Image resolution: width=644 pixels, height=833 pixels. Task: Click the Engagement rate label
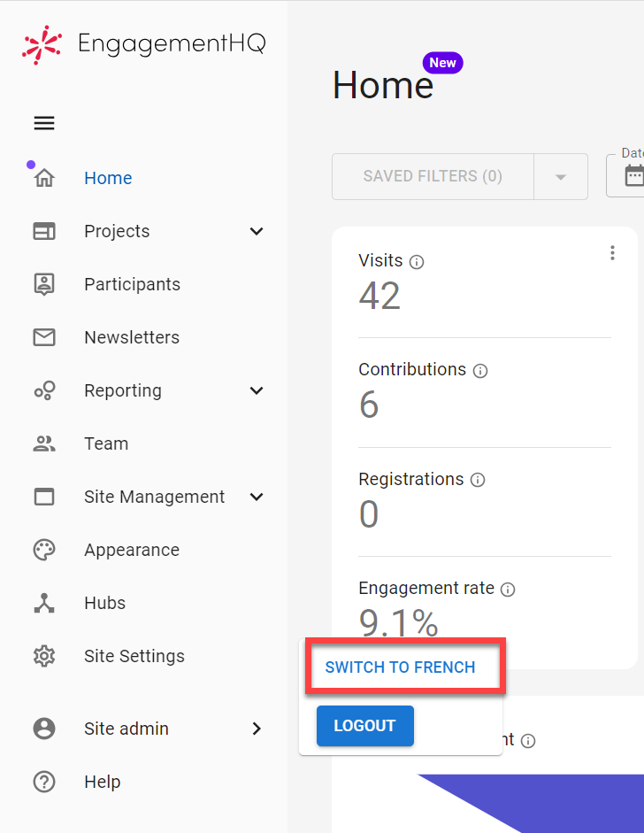(427, 589)
